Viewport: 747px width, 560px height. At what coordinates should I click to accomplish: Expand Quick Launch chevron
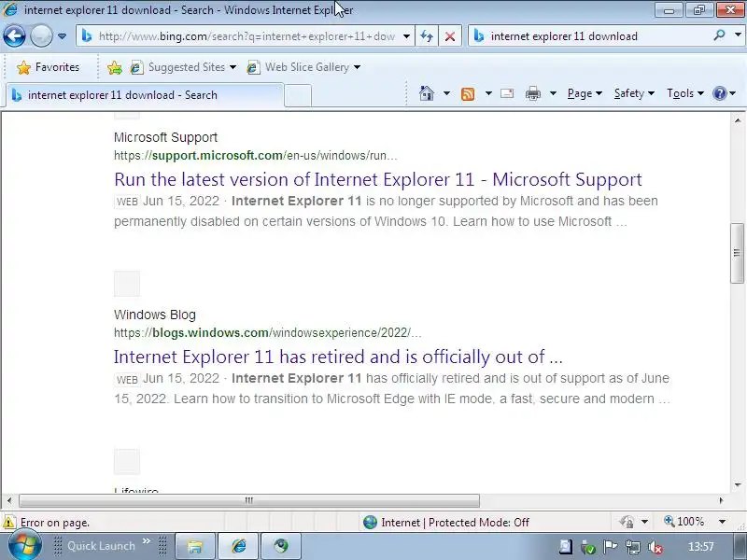[x=147, y=541]
